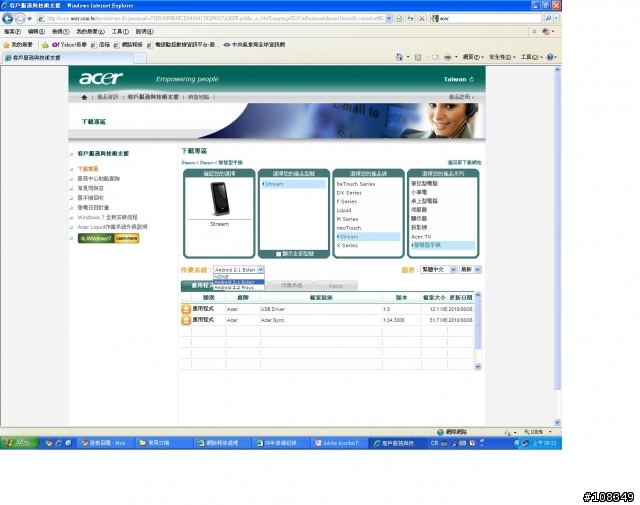Click the Favorites star button
Screen dimensions: 640x505
(x=18, y=44)
